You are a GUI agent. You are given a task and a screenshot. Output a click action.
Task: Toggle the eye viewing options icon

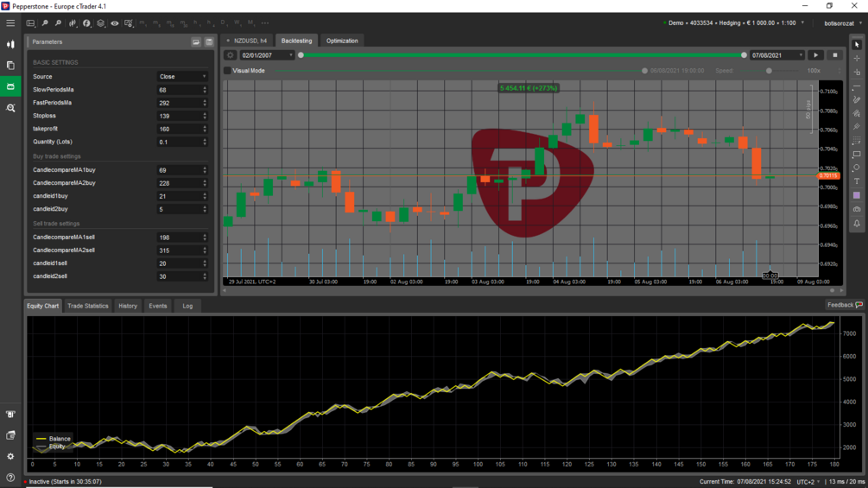tap(115, 23)
